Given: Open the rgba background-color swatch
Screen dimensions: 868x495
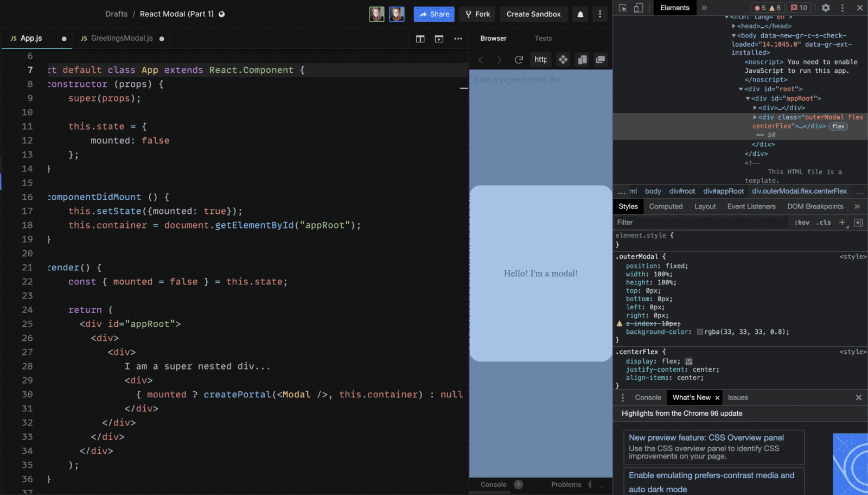Looking at the screenshot, I should pyautogui.click(x=700, y=332).
